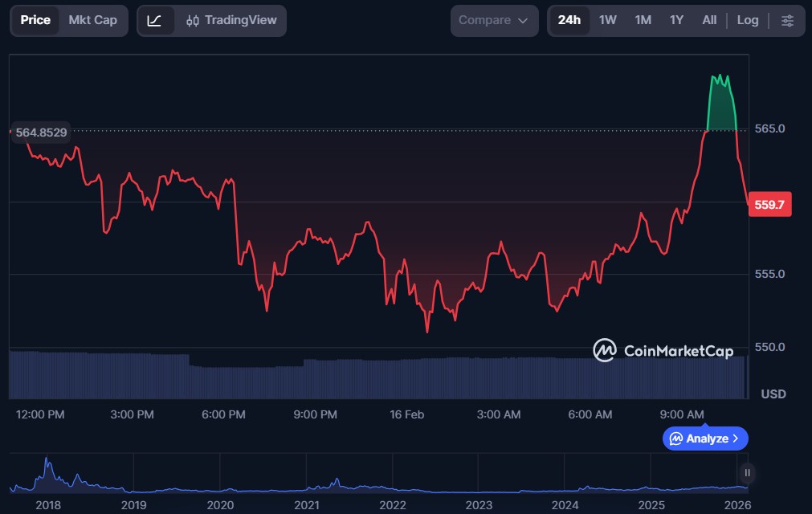Select the line chart icon
Viewport: 812px width, 514px height.
(155, 21)
